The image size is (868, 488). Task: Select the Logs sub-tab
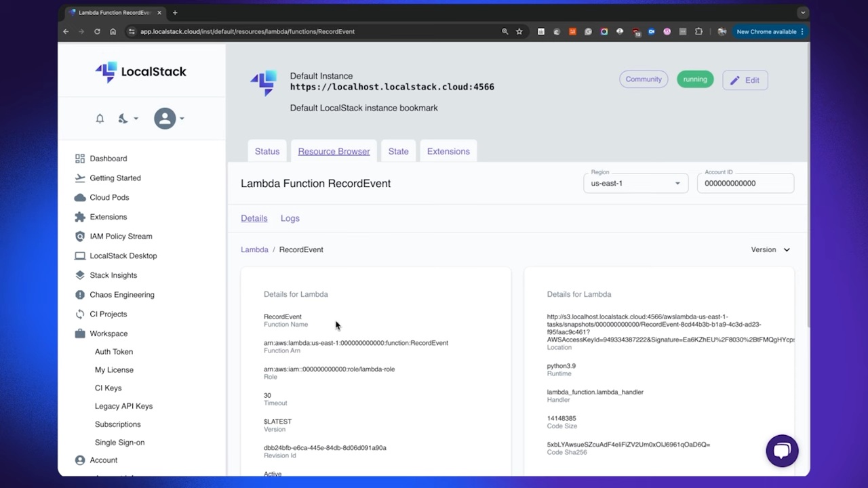point(290,218)
